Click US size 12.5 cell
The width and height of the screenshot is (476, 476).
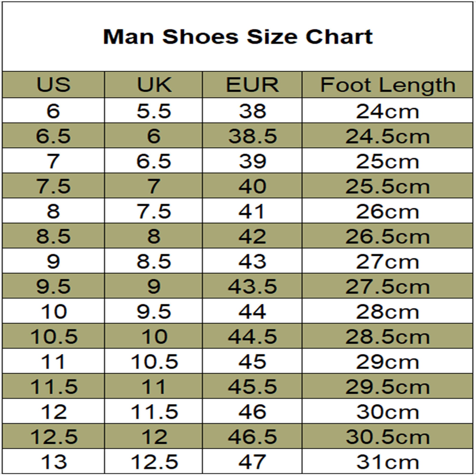tap(54, 436)
